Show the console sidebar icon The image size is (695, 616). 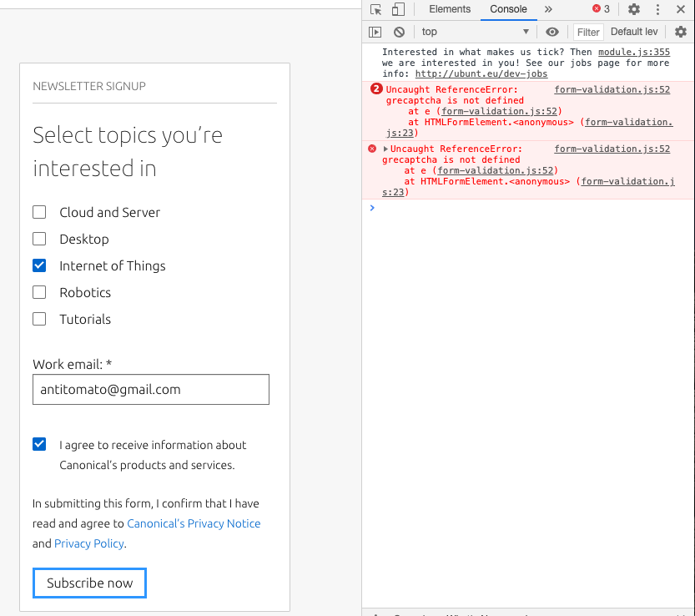click(375, 32)
